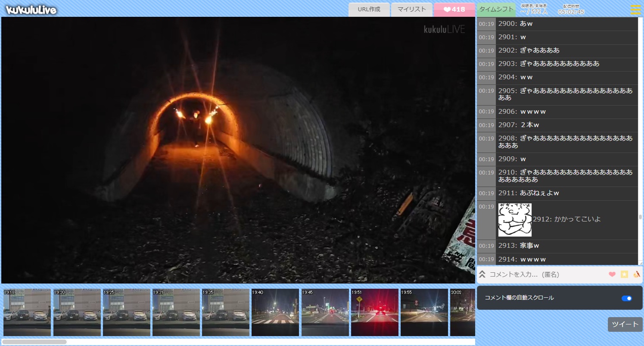
Task: Open the 19:40 crosswalk thumbnail
Action: pyautogui.click(x=275, y=312)
